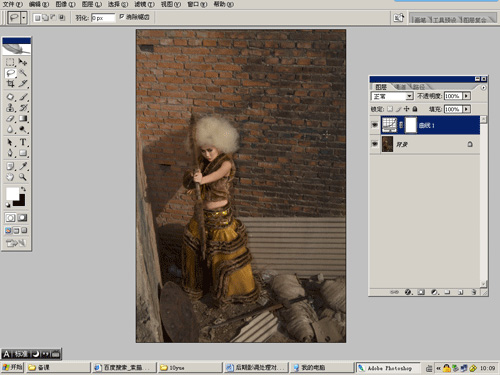Select the Move tool
The height and width of the screenshot is (375, 500).
23,62
